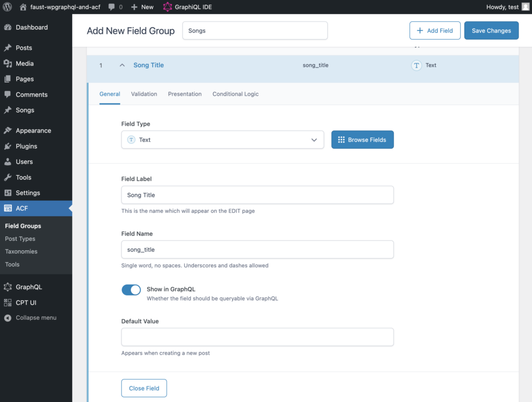
Task: Click the WordPress logo in admin bar
Action: [7, 7]
